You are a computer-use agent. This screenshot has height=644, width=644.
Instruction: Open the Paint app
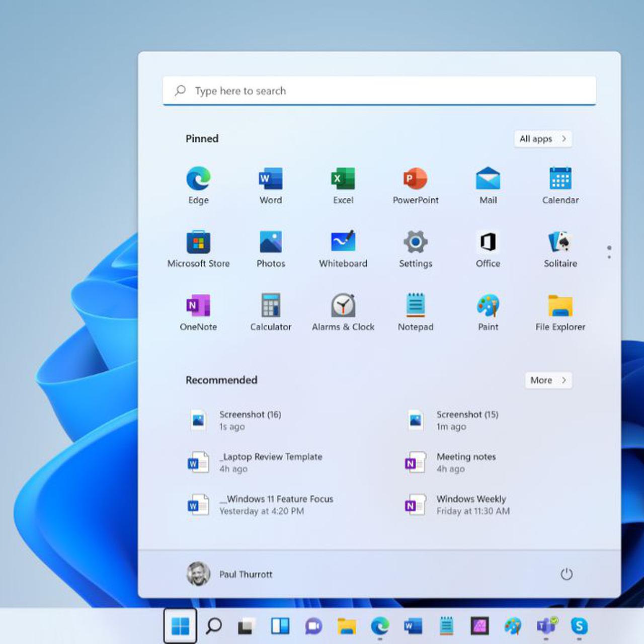pos(488,312)
